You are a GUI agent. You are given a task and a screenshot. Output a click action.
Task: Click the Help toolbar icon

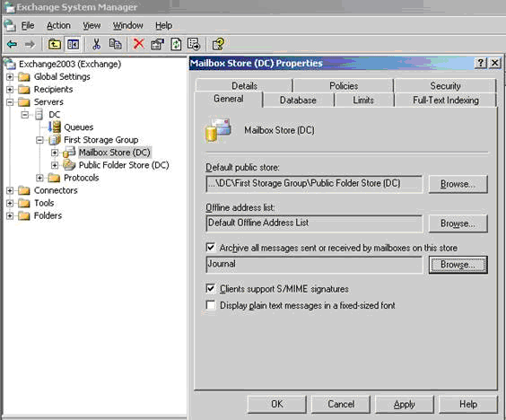[218, 44]
